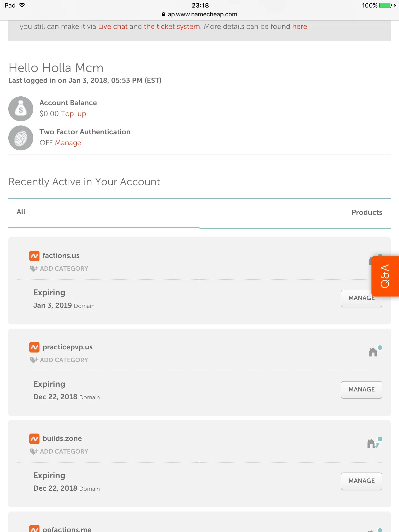The width and height of the screenshot is (399, 532).
Task: Open Manage link for Two Factor Authentication
Action: (68, 143)
